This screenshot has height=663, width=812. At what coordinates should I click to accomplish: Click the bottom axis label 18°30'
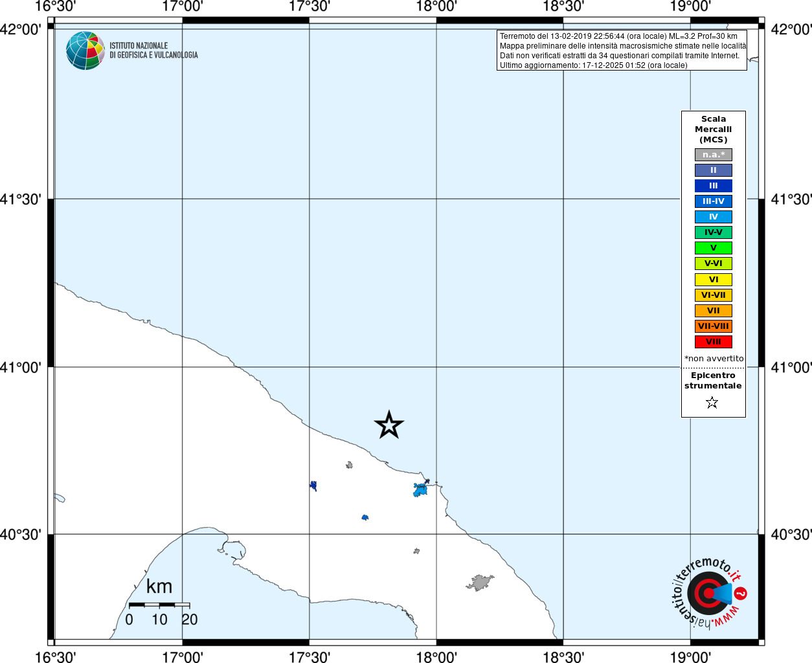563,657
